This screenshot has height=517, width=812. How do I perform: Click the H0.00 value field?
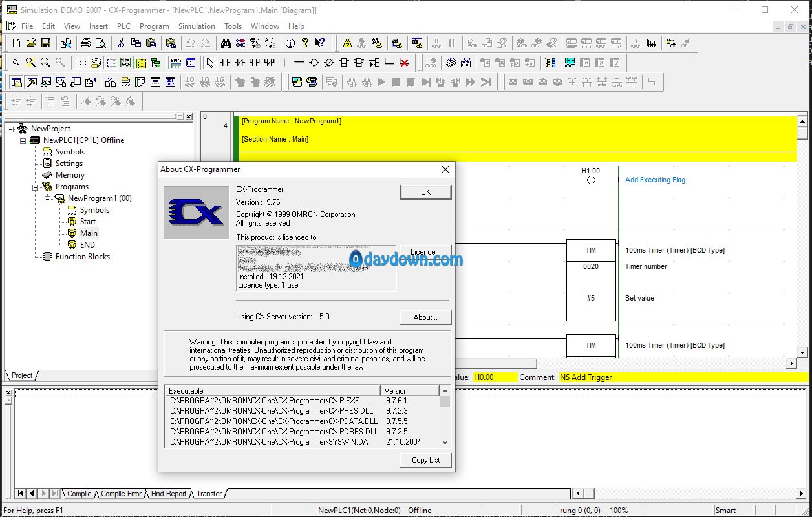click(x=495, y=377)
